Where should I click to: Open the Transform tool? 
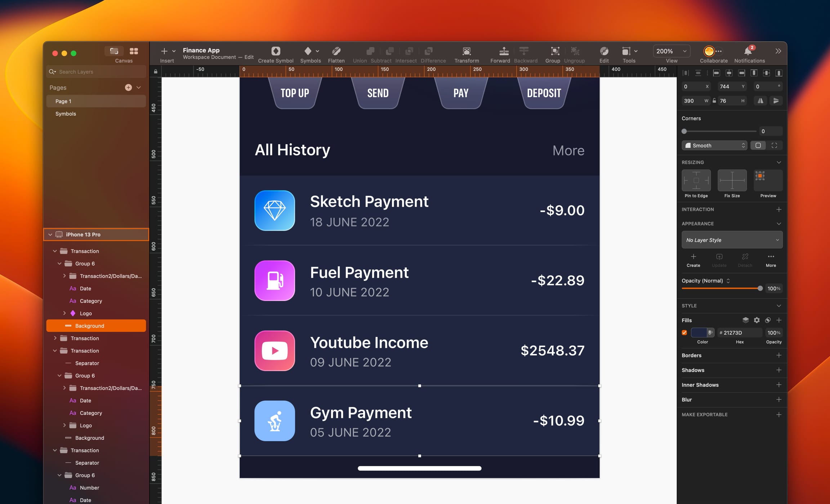click(x=466, y=51)
